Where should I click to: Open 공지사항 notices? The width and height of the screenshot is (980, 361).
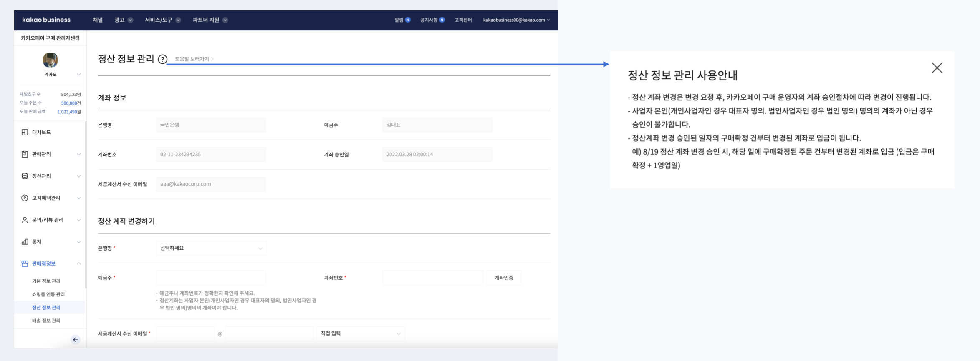429,20
